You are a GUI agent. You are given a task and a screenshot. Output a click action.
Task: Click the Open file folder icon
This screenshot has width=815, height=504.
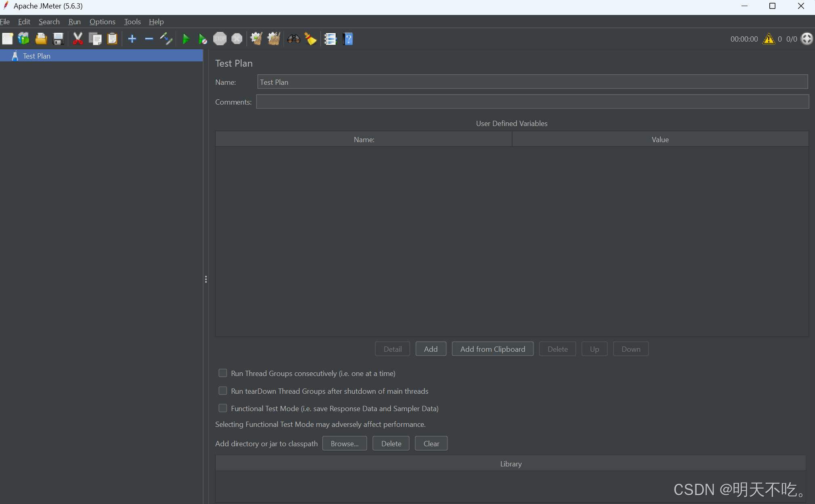pyautogui.click(x=41, y=39)
